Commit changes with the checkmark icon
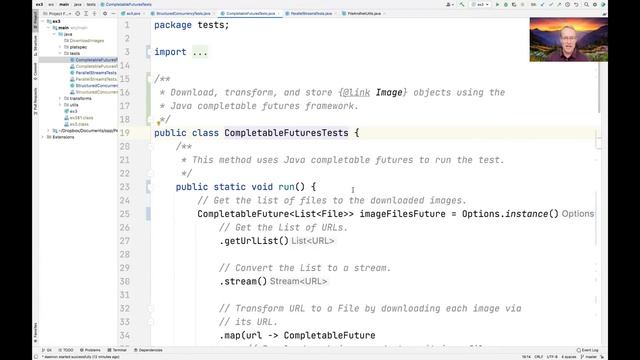640x360 pixels. (x=551, y=4)
